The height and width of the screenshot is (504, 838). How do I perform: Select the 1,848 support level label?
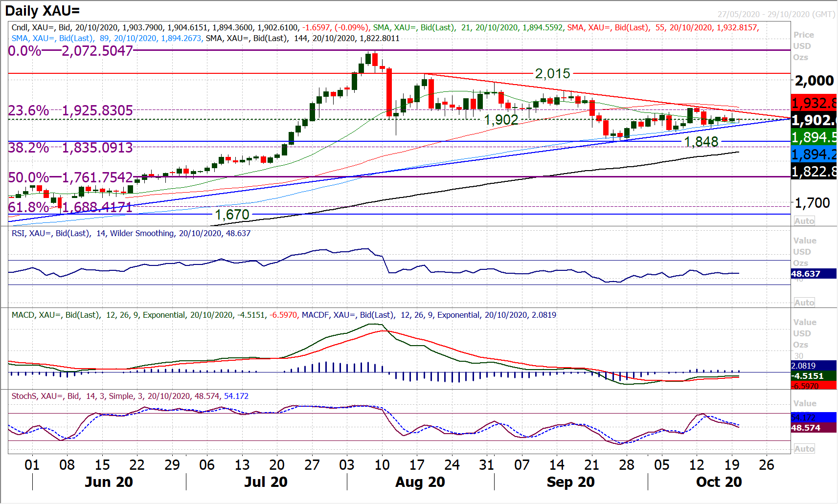(x=701, y=142)
